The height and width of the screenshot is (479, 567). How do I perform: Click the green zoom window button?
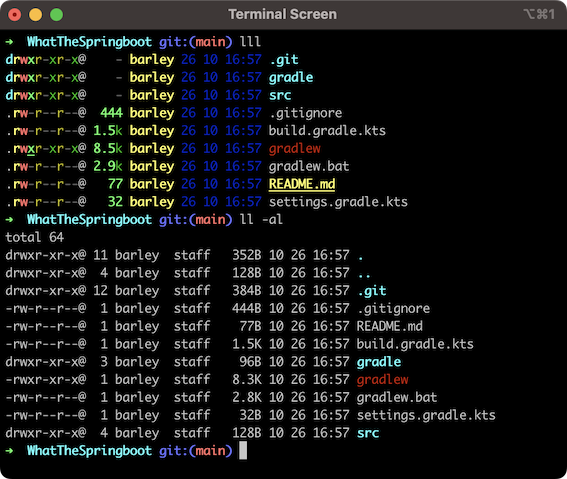(56, 15)
